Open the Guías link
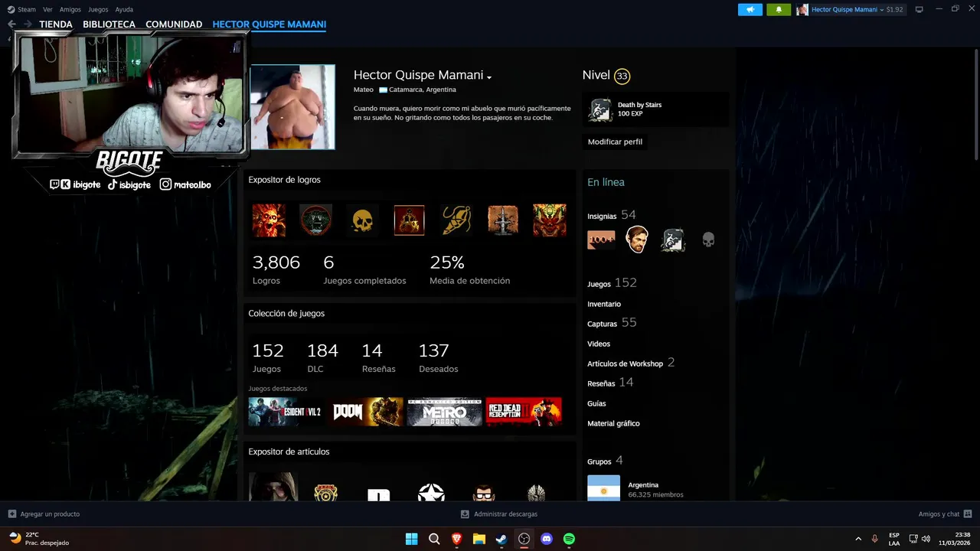The image size is (980, 551). tap(596, 403)
